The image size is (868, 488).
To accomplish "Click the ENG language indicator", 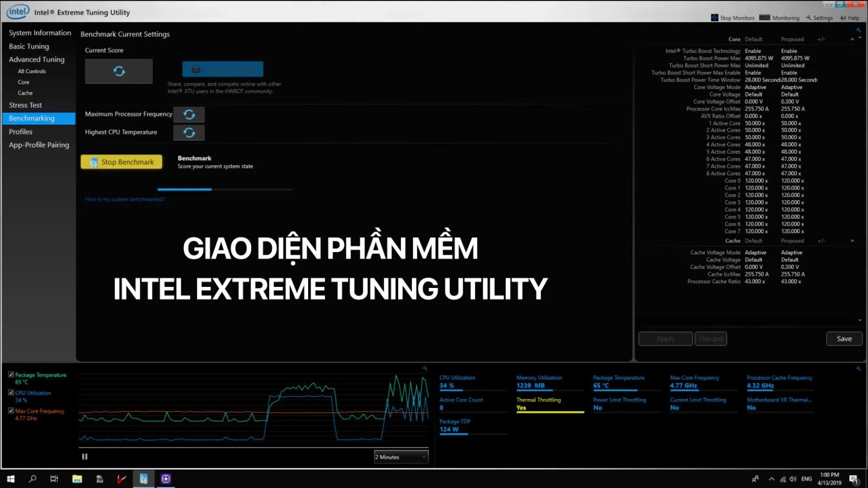I will click(807, 479).
